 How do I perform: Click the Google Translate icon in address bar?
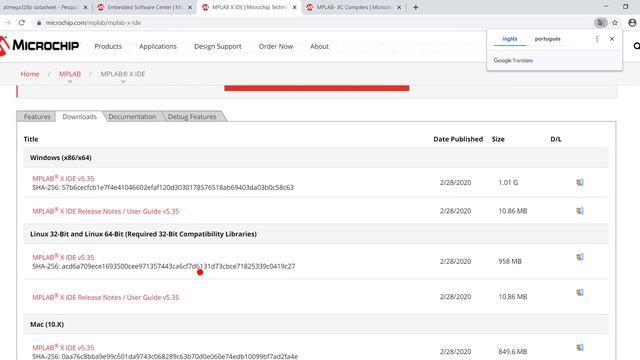tap(600, 23)
